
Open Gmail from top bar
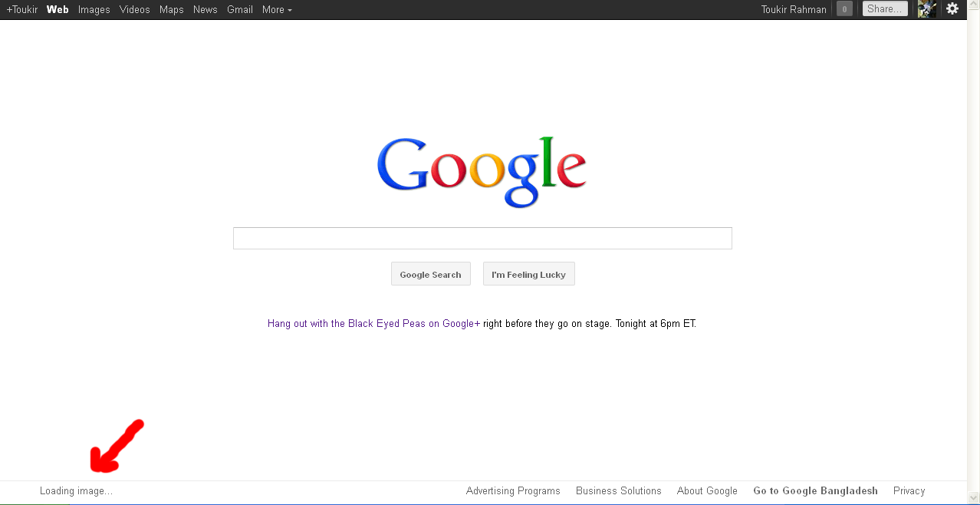(x=240, y=9)
